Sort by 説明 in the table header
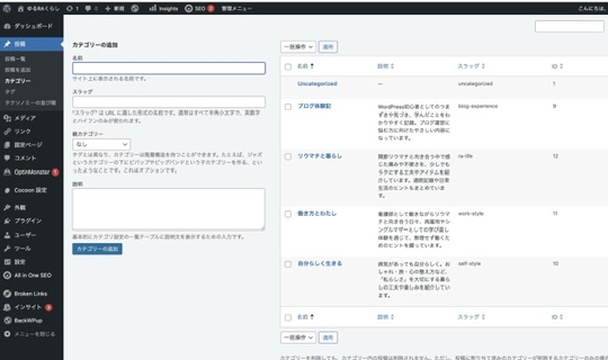 click(x=385, y=66)
